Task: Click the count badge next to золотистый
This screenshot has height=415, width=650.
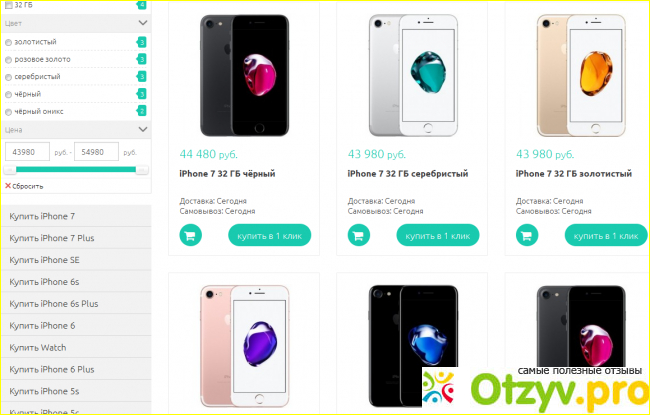Action: coord(142,42)
